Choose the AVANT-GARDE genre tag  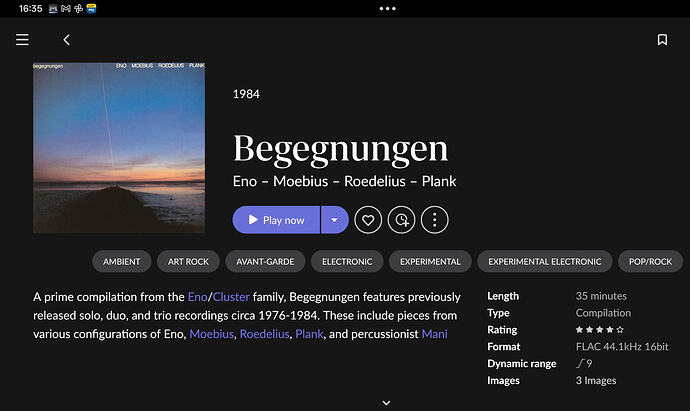tap(265, 262)
